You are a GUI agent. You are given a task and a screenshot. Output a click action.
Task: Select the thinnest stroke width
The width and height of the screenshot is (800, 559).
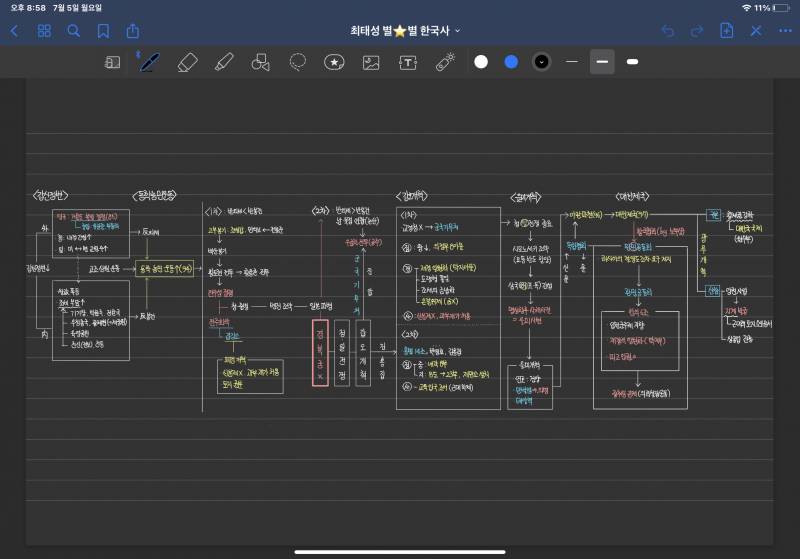tap(572, 62)
